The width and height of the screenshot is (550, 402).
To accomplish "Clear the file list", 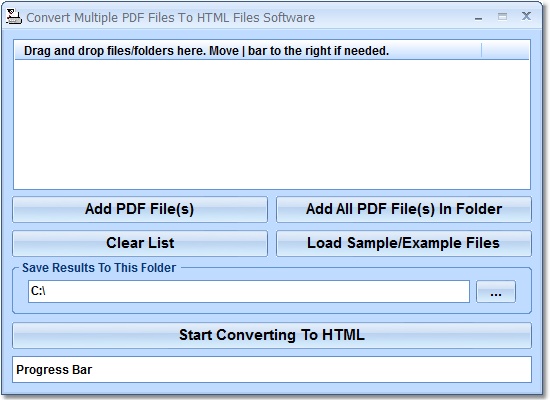I will click(x=140, y=243).
